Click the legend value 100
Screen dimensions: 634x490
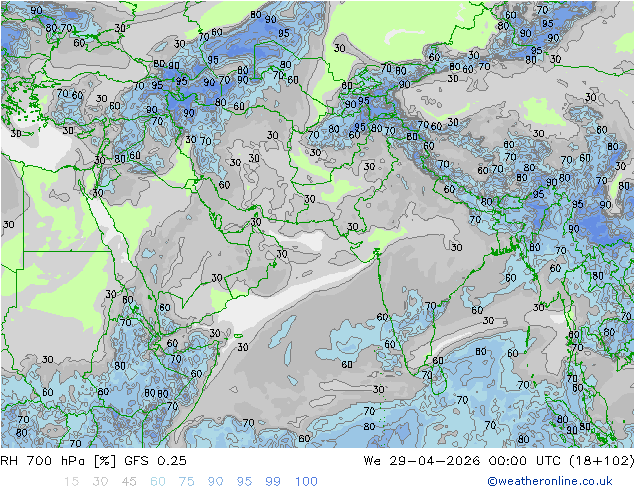click(x=306, y=482)
